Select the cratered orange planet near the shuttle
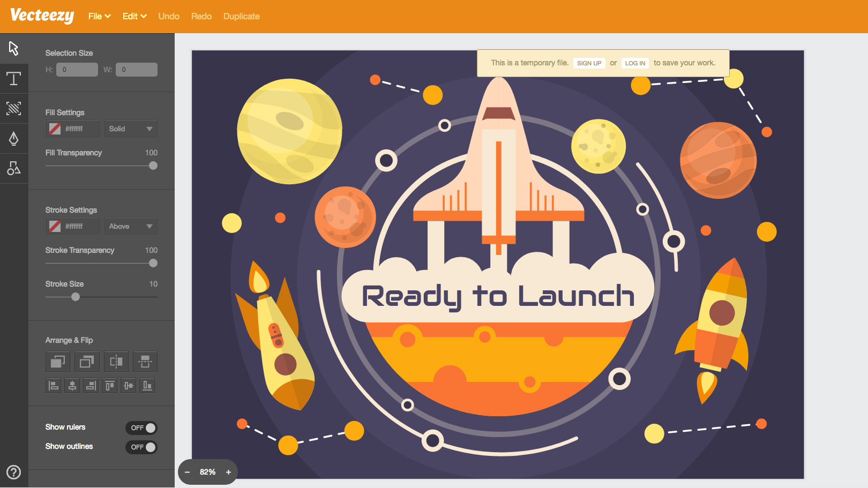Image resolution: width=868 pixels, height=488 pixels. pos(345,217)
